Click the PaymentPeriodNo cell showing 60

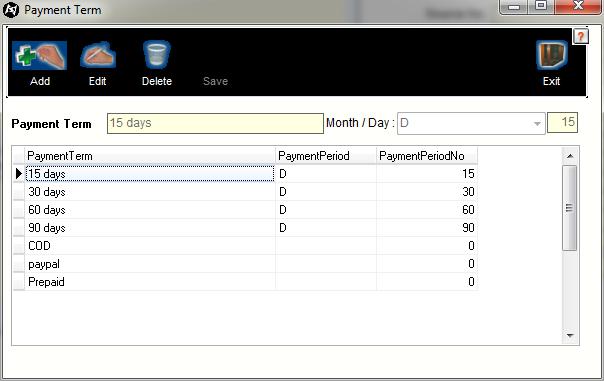click(x=427, y=210)
